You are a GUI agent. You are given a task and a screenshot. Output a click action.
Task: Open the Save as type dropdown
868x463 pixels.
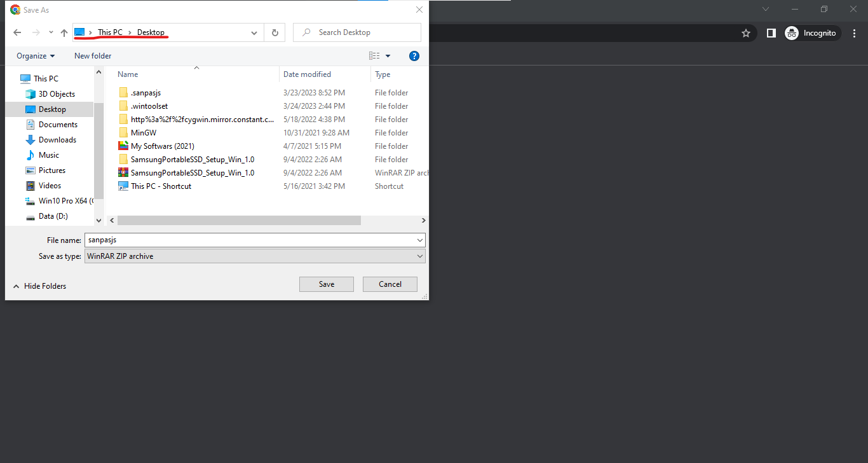point(254,256)
